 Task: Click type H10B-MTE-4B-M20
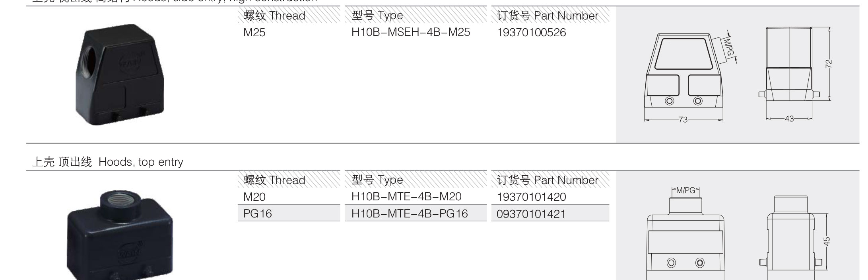click(406, 196)
